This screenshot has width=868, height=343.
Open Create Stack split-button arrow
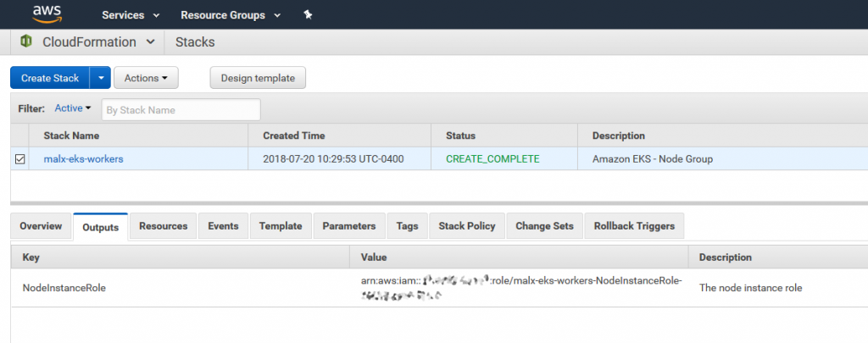pos(101,78)
